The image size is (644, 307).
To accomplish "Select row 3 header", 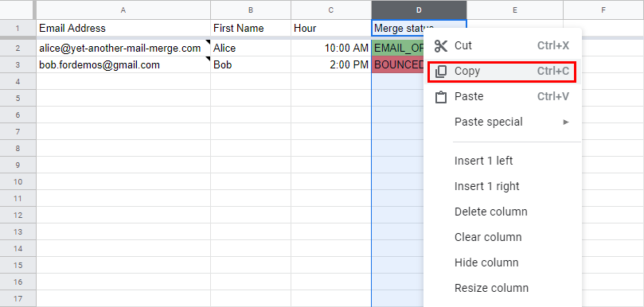I will (18, 65).
